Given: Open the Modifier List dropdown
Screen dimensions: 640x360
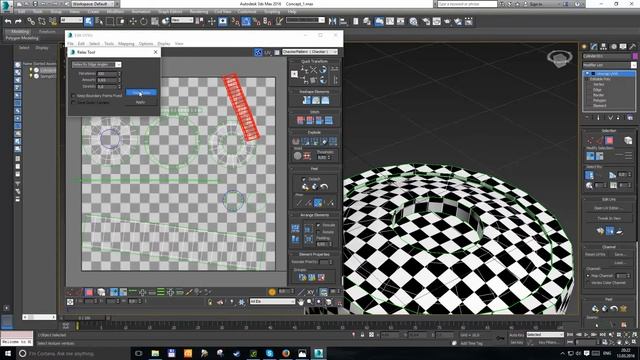Looking at the screenshot, I should [609, 65].
